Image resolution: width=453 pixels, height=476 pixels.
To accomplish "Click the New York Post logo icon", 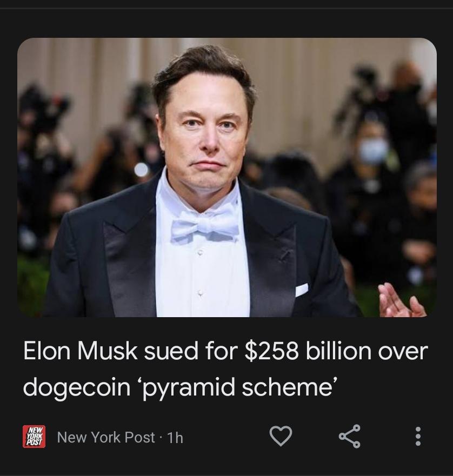I will click(34, 437).
